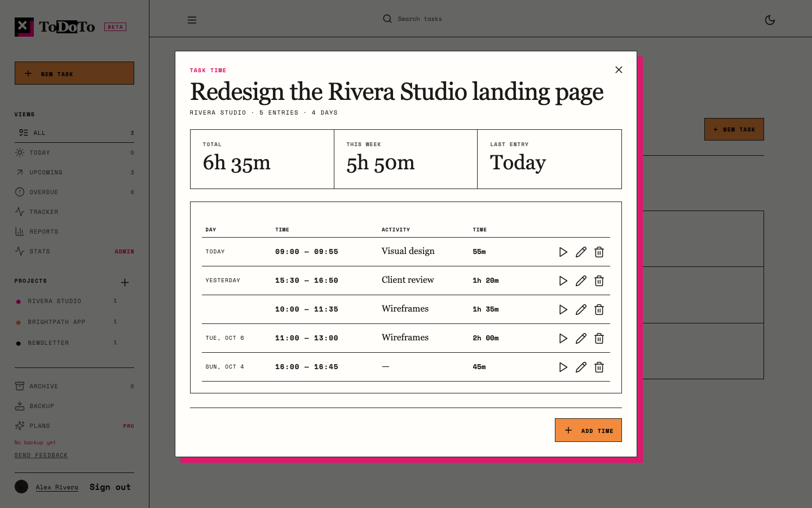Edit the Tue, Oct 6 Wireframes entry
This screenshot has height=508, width=812.
tap(581, 339)
